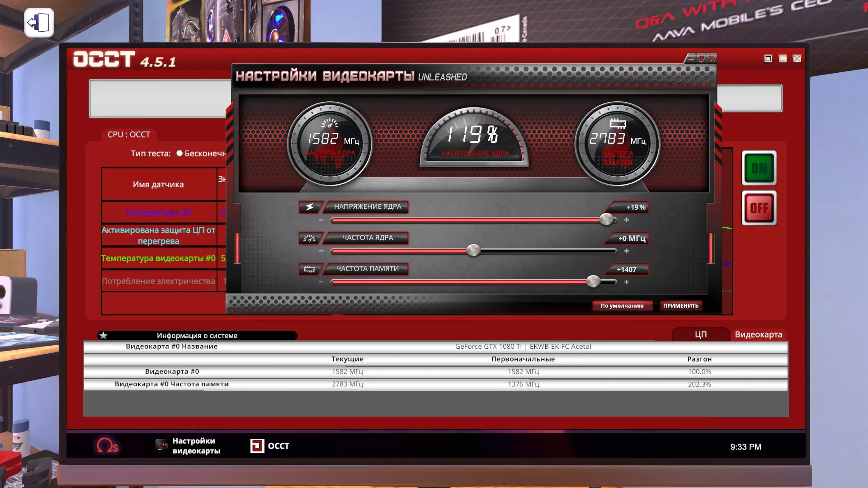The width and height of the screenshot is (868, 488).
Task: Click the core clock slider handle
Action: pyautogui.click(x=473, y=250)
